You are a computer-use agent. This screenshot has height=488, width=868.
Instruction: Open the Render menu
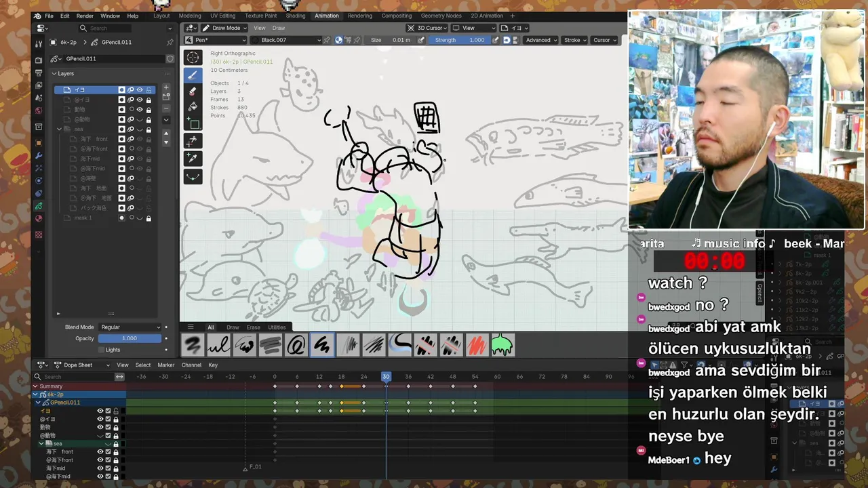pos(85,16)
